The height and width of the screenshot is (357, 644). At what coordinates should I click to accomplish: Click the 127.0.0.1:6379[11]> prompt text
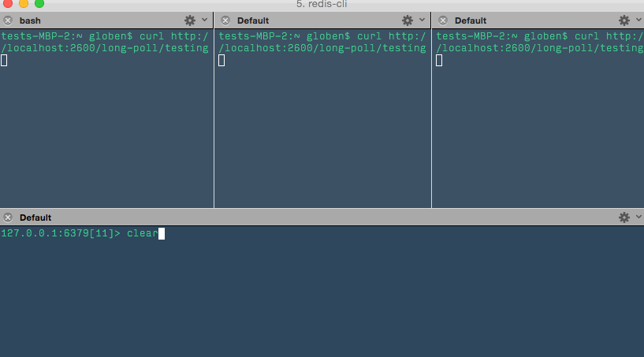[61, 233]
